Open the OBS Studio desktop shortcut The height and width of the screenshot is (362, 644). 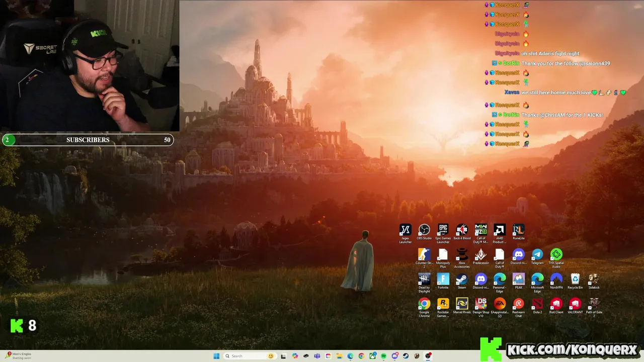coord(424,233)
